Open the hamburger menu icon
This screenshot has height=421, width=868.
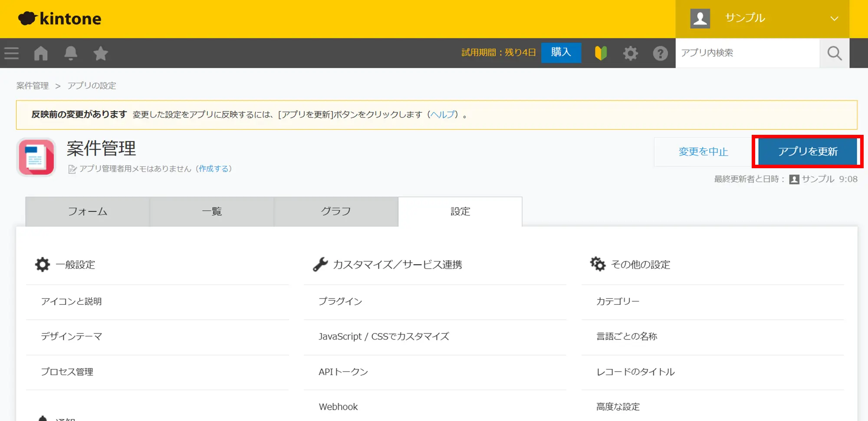pyautogui.click(x=12, y=53)
